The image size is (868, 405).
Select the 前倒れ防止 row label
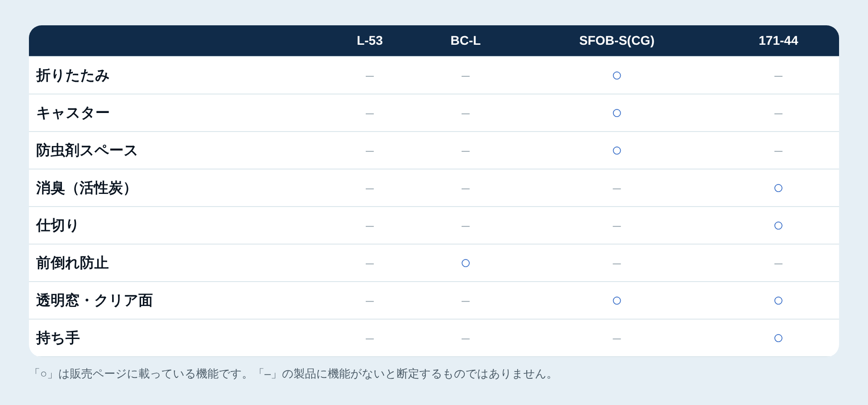tap(72, 263)
